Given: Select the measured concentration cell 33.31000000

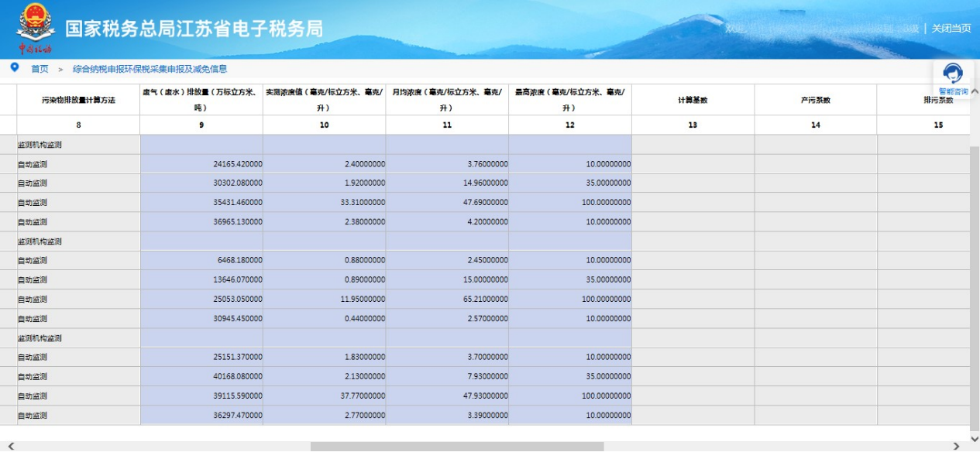Looking at the screenshot, I should tap(324, 203).
